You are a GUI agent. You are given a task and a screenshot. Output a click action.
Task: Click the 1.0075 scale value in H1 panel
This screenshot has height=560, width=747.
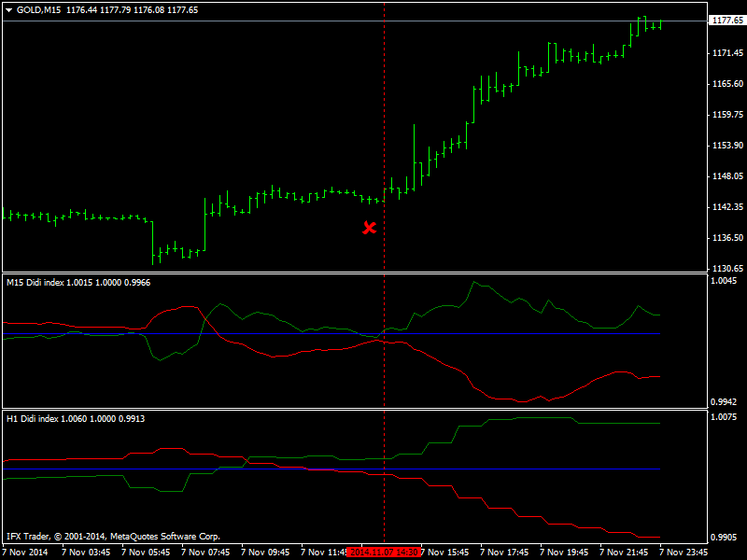coord(724,417)
